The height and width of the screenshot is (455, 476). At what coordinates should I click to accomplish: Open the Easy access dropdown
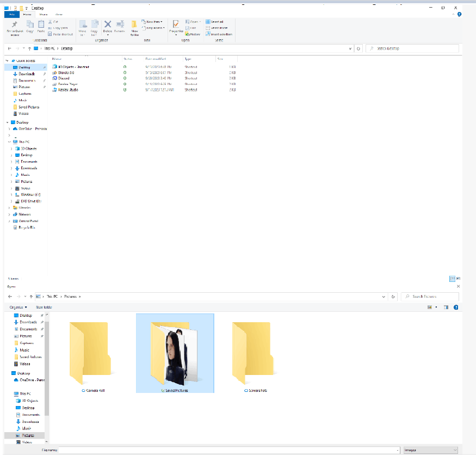153,28
